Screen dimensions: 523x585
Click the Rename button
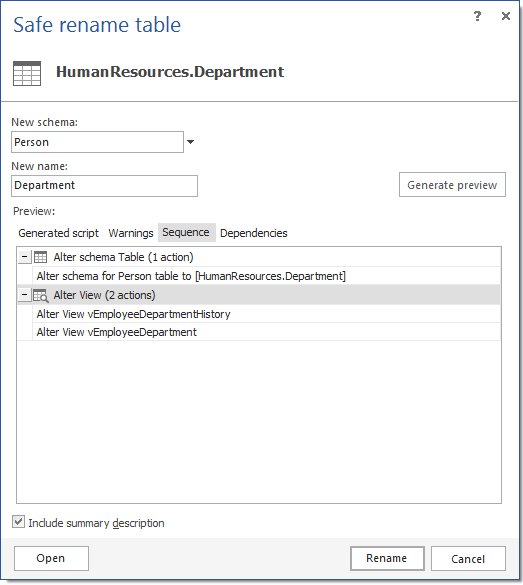387,558
